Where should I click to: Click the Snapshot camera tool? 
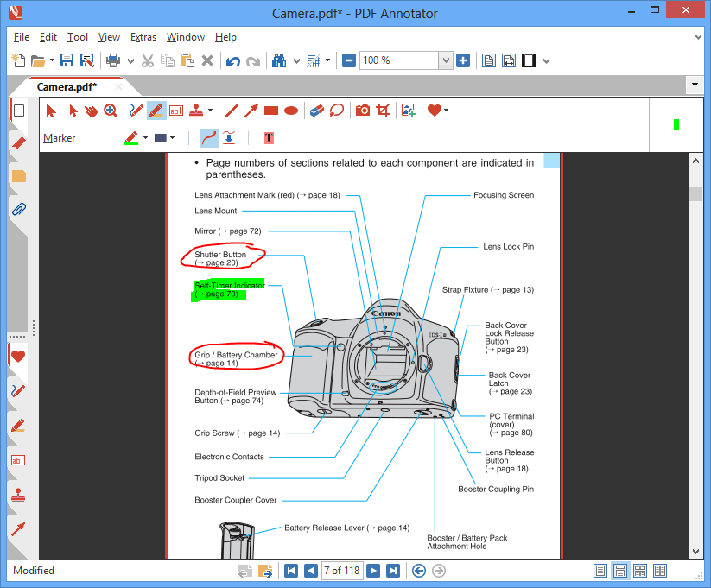point(363,111)
